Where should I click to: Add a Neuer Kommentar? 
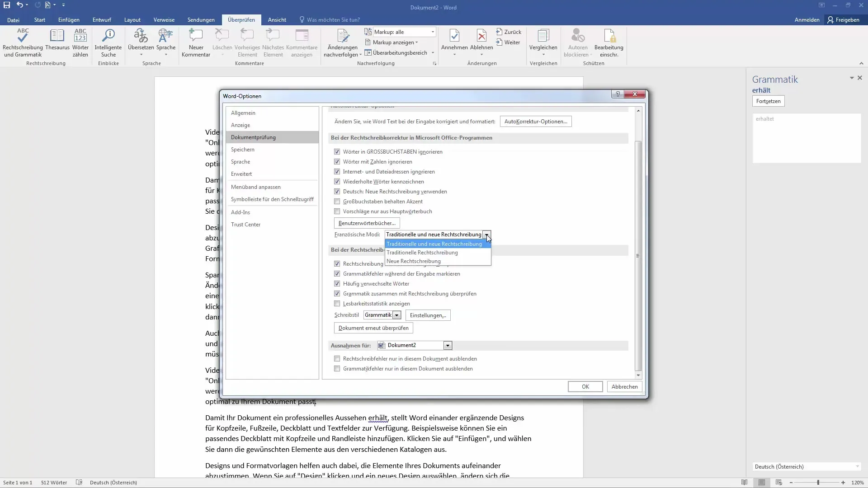click(196, 43)
